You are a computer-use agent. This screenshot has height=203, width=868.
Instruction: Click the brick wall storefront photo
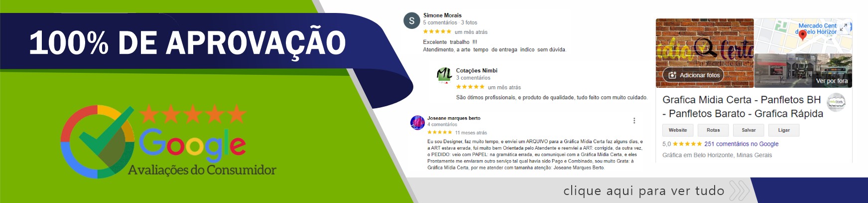tap(705, 53)
